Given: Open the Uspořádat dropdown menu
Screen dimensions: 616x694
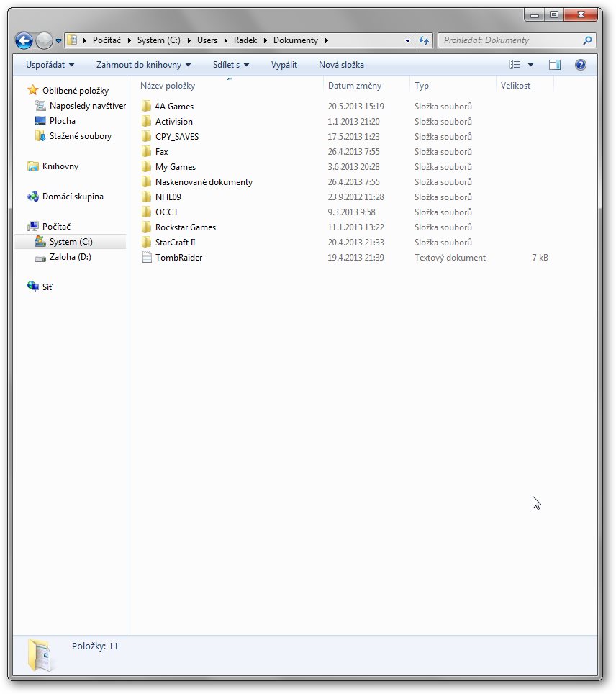Looking at the screenshot, I should click(50, 65).
